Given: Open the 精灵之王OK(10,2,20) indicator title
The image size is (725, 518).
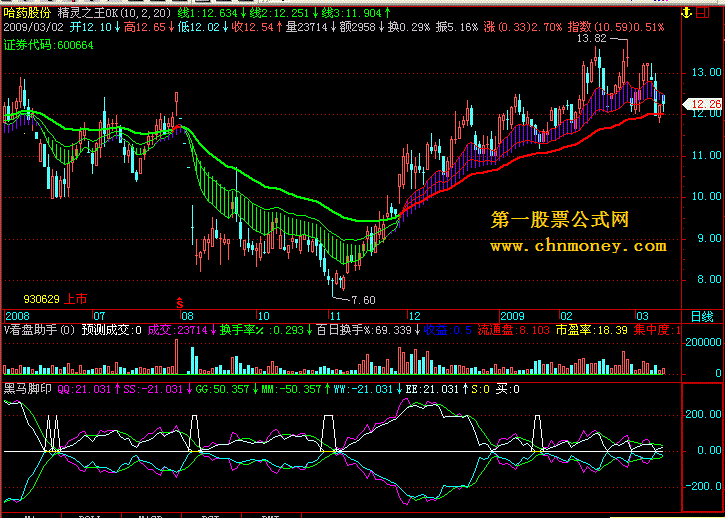Looking at the screenshot, I should 114,12.
